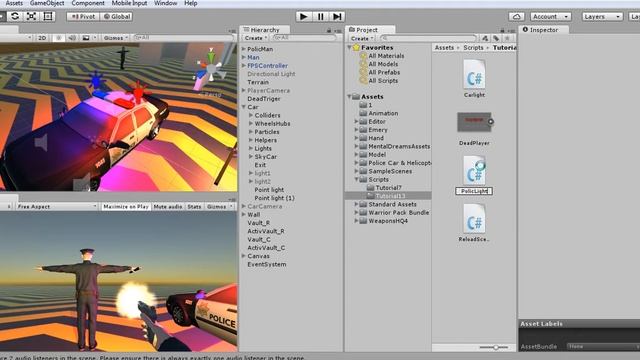Start Play mode
The height and width of the screenshot is (360, 640).
point(304,16)
